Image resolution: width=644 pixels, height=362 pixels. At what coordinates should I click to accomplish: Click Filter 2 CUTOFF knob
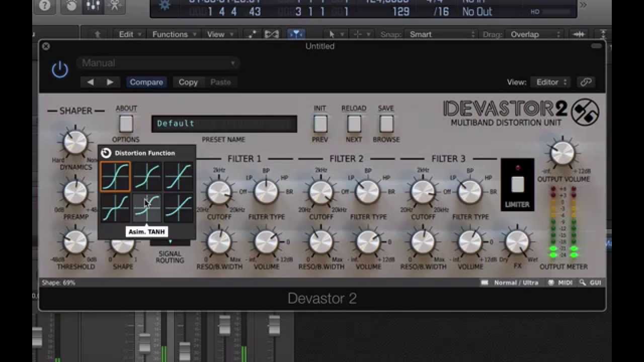coord(321,193)
